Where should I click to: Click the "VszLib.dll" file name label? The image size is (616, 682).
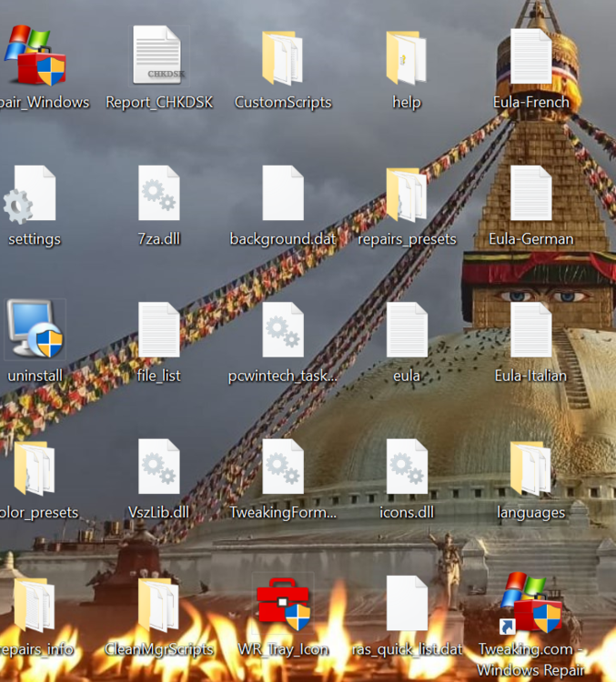pos(159,512)
